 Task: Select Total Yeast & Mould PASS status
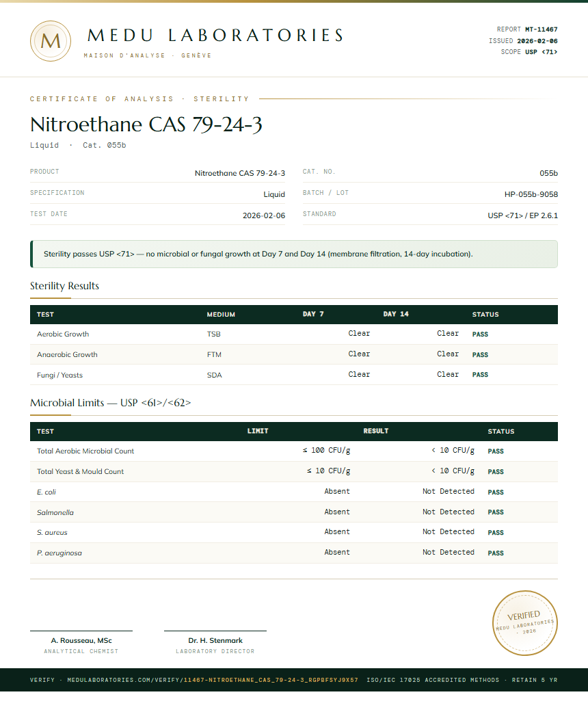tap(496, 472)
